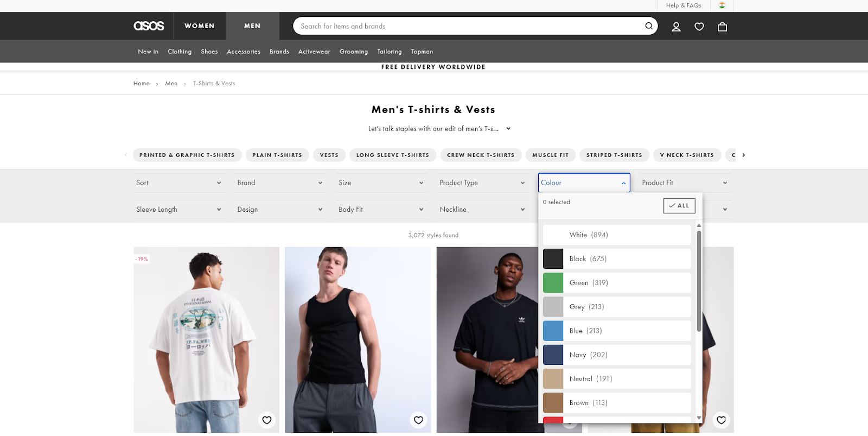Click the India flag country selector
The image size is (868, 436).
[x=722, y=5]
